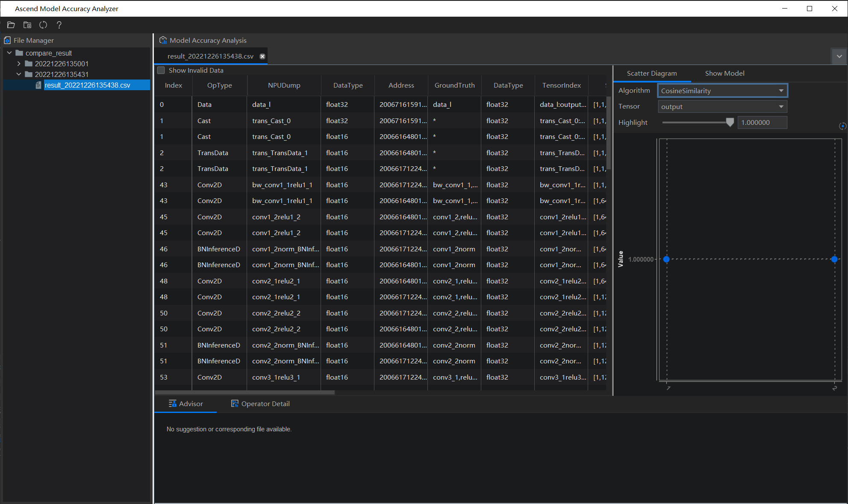Viewport: 848px width, 504px height.
Task: Click the index 53 cell
Action: tap(174, 377)
